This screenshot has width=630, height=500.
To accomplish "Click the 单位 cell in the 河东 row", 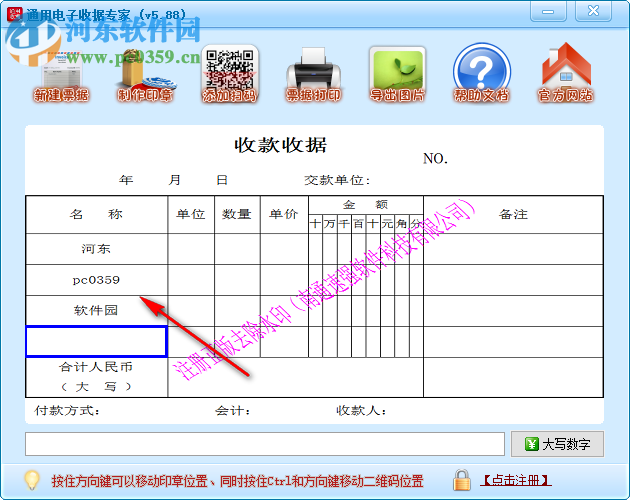I will tap(191, 249).
